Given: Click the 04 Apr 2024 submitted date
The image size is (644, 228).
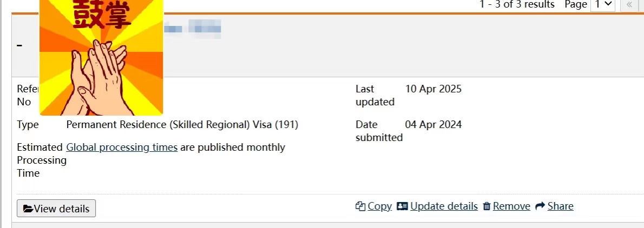Looking at the screenshot, I should (433, 124).
